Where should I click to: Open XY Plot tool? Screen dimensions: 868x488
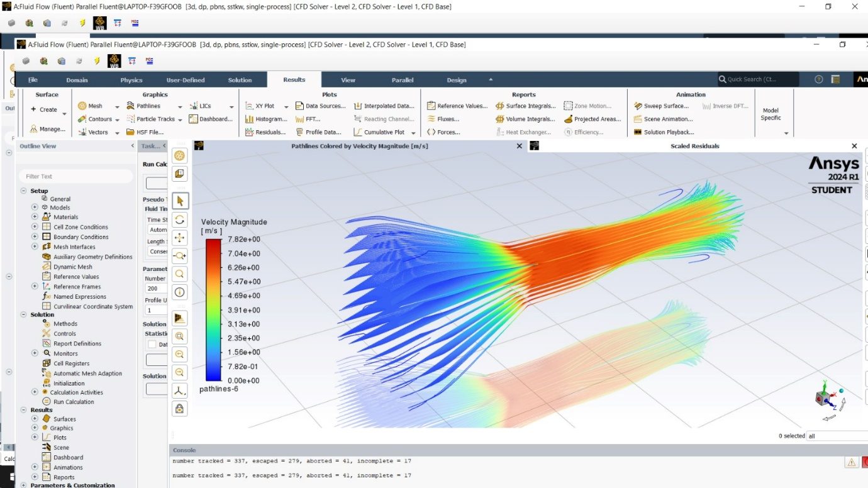(x=260, y=106)
